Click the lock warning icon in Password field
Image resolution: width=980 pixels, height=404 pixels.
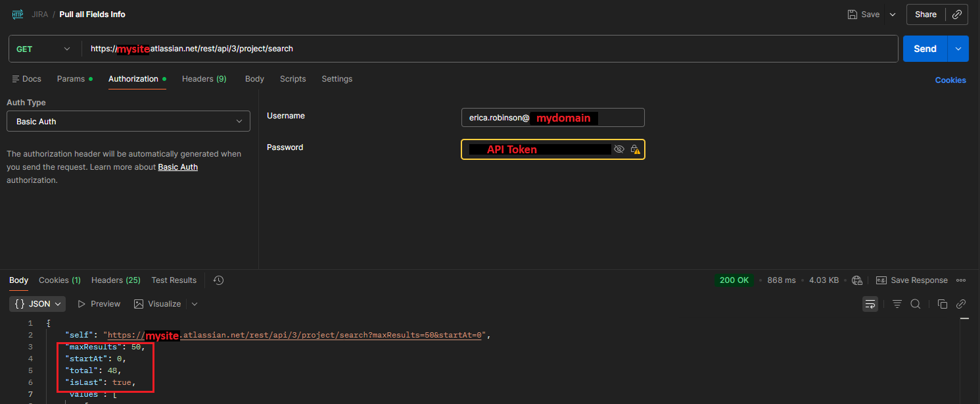pyautogui.click(x=635, y=149)
